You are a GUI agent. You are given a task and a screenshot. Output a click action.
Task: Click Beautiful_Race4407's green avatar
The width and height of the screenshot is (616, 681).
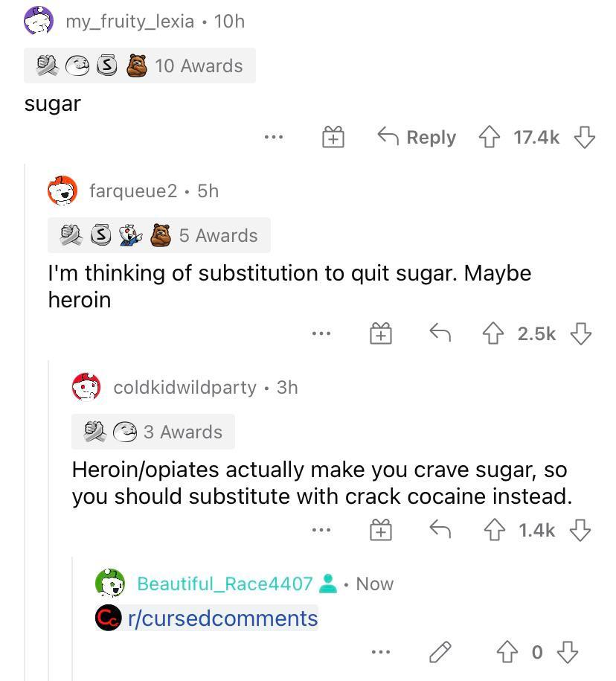[x=111, y=584]
